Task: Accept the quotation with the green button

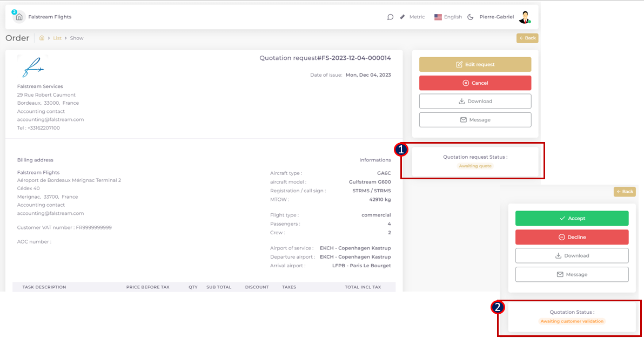Action: (x=572, y=219)
